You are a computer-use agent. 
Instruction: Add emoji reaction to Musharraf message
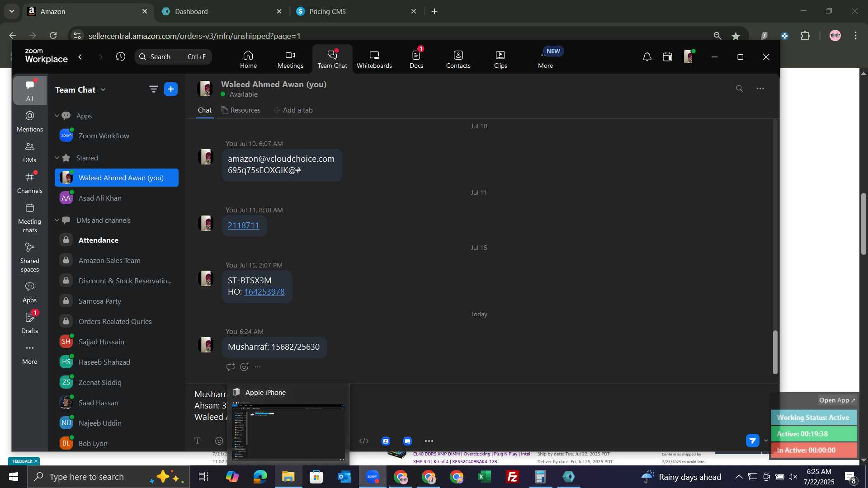244,367
